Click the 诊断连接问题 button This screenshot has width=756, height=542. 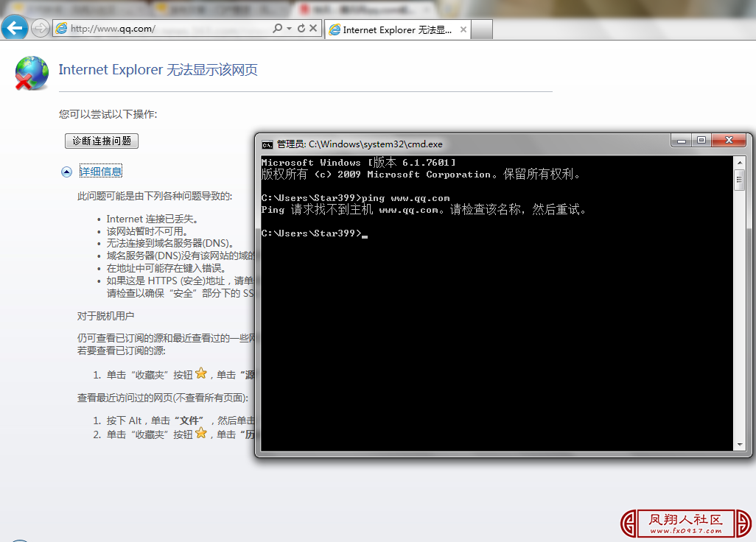click(x=101, y=141)
